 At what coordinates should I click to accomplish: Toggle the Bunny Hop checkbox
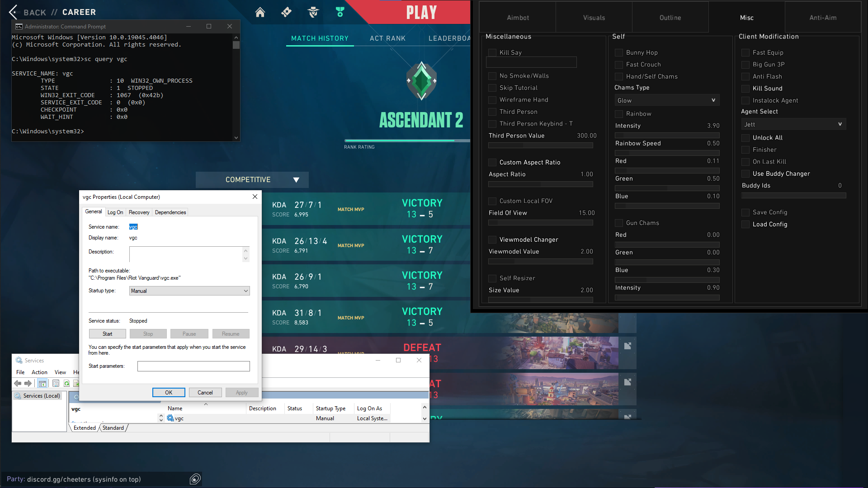point(619,52)
